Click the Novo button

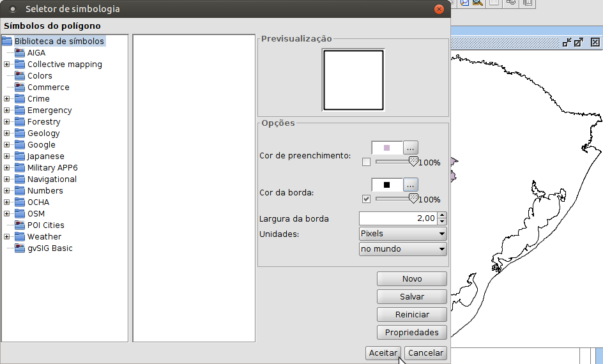(x=411, y=279)
